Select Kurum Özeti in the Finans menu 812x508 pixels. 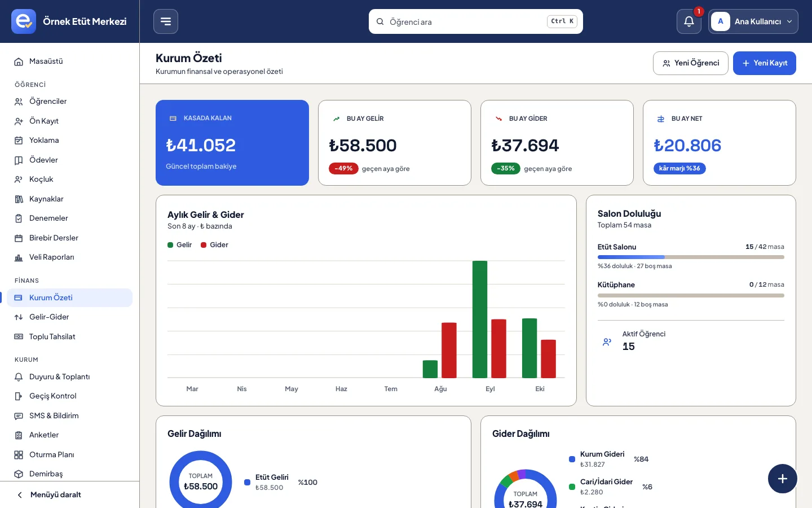pos(70,297)
